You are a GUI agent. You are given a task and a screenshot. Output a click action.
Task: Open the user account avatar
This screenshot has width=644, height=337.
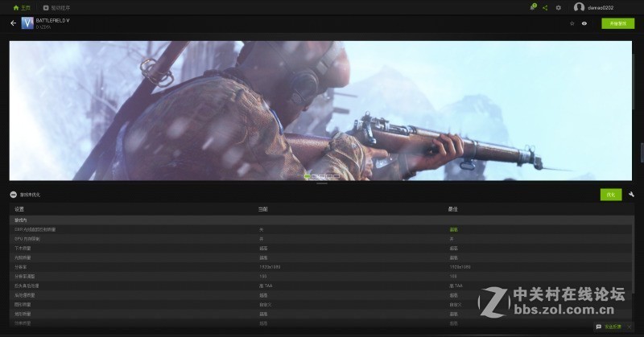point(579,7)
